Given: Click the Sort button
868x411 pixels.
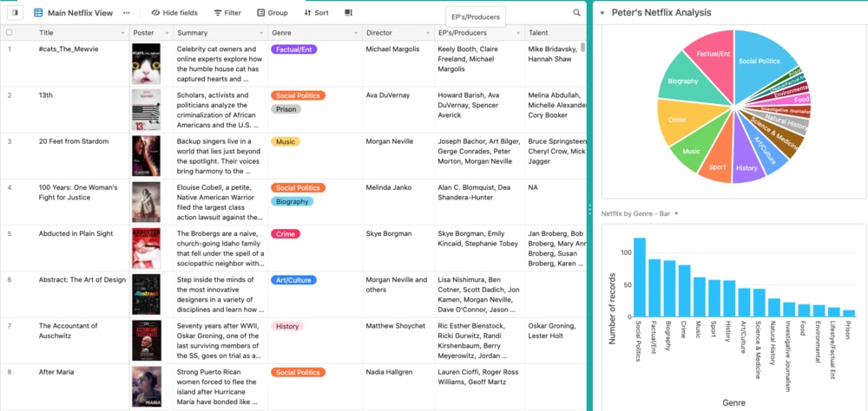Looking at the screenshot, I should click(316, 13).
